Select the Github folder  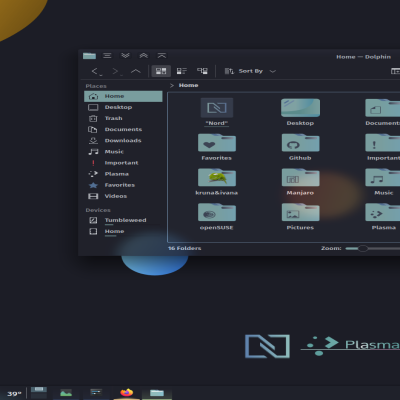pyautogui.click(x=300, y=143)
